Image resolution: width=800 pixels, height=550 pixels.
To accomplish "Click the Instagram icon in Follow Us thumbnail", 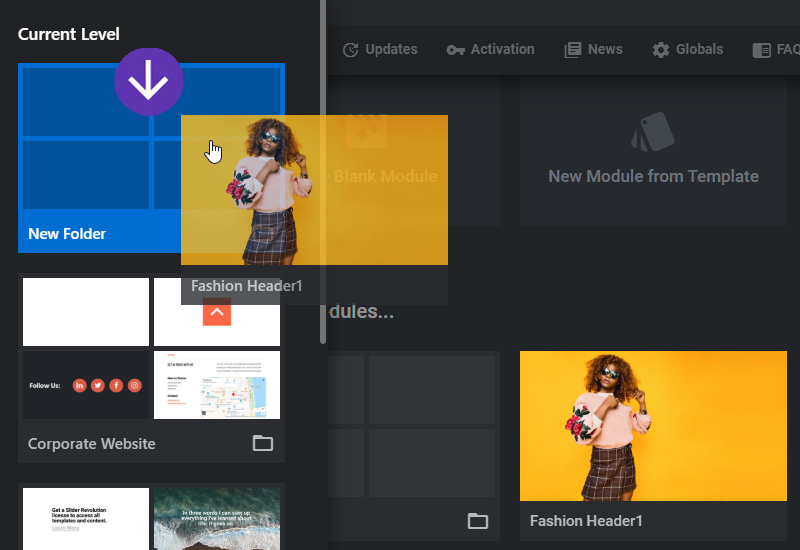I will click(x=135, y=385).
